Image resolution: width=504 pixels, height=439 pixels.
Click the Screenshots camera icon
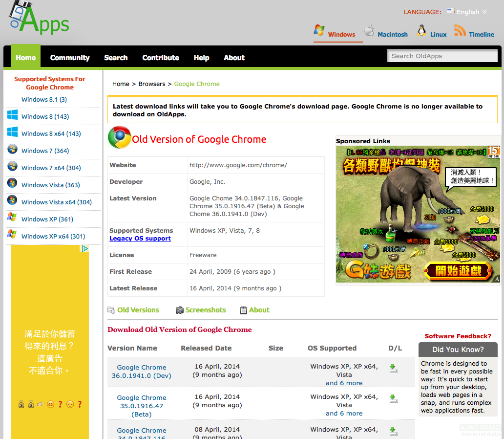179,310
